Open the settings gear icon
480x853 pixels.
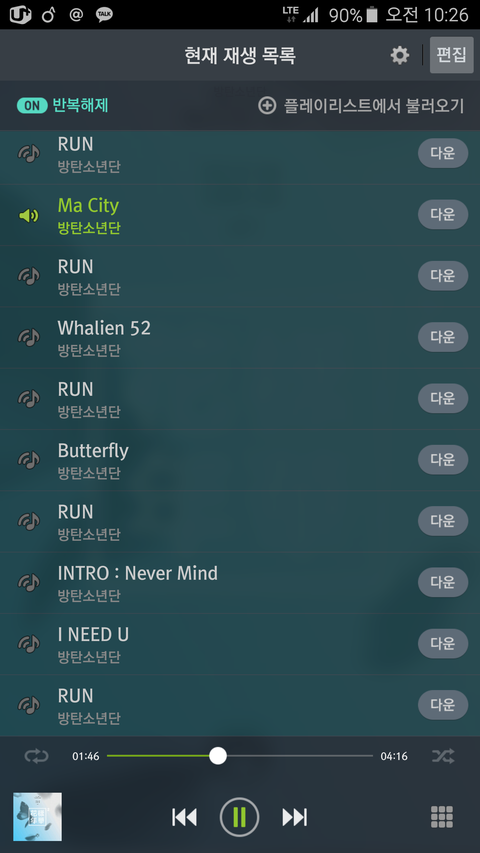point(400,55)
